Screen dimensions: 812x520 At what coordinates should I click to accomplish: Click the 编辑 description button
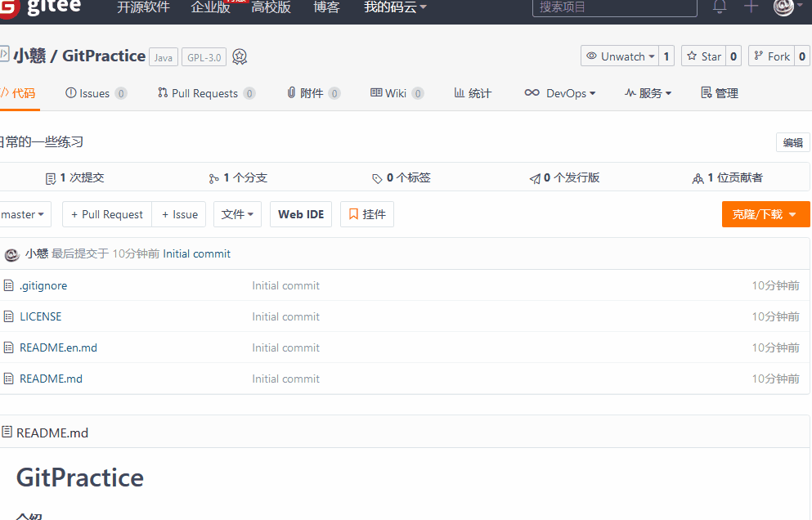pyautogui.click(x=793, y=142)
